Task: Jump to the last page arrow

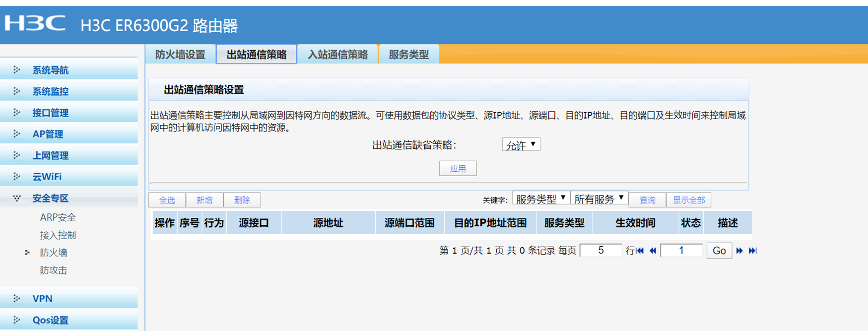Action: [753, 251]
